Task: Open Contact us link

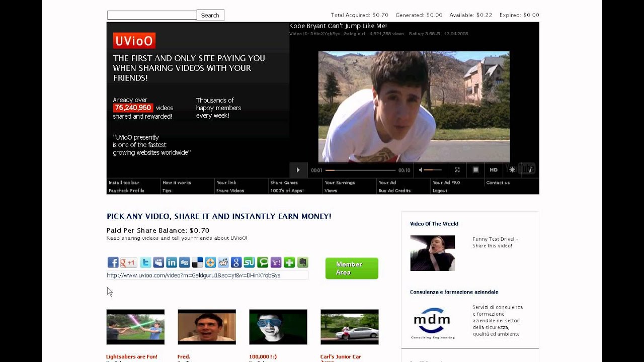Action: click(498, 183)
